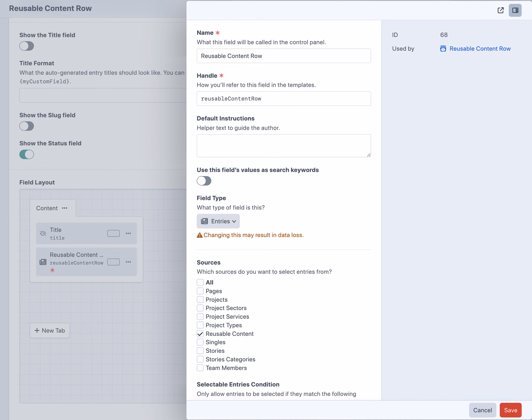
Task: Adjust width of Title field
Action: 114,233
